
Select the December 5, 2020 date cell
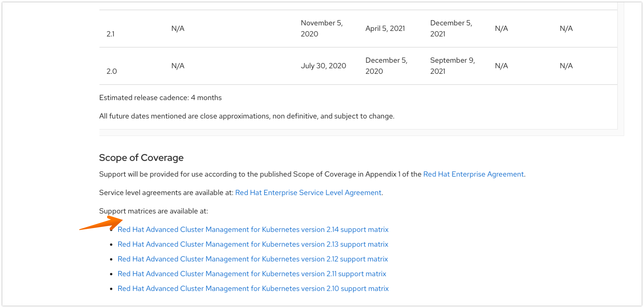click(386, 66)
